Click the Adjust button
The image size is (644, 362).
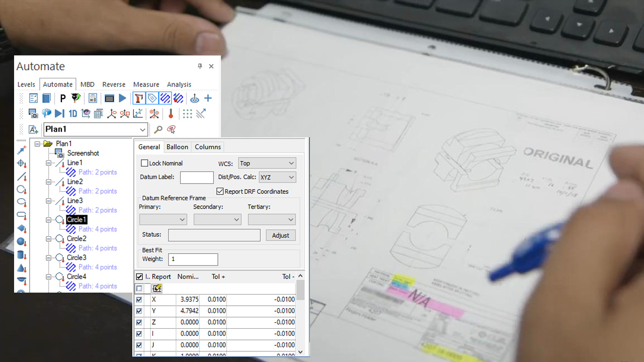point(281,235)
